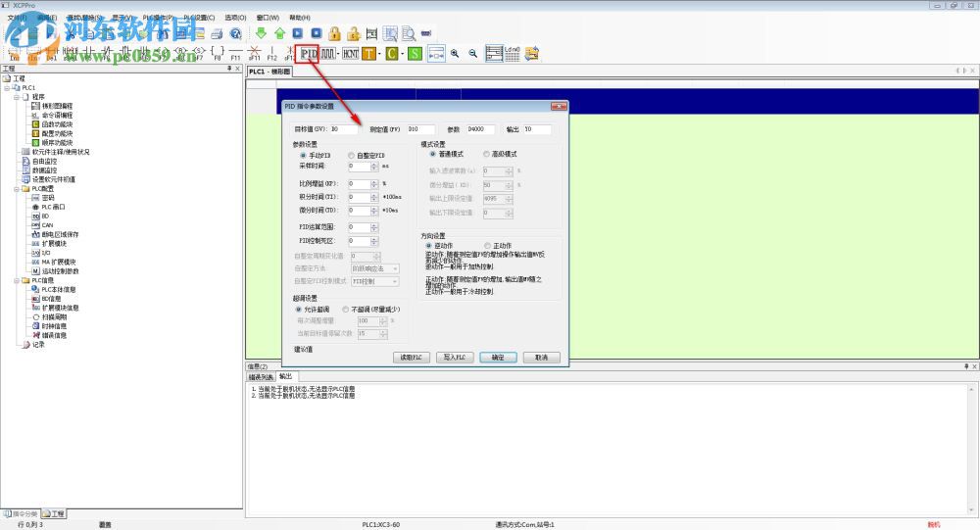Collapse the PLC配置 tree node
Screen dimensions: 980x530
[x=17, y=189]
